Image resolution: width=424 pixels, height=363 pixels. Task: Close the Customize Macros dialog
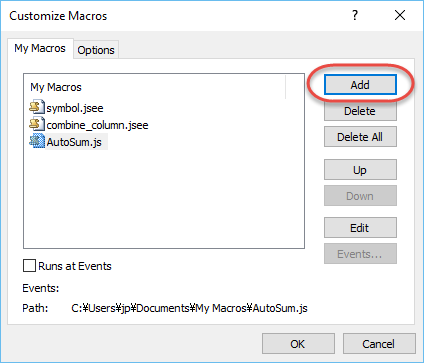click(x=400, y=15)
